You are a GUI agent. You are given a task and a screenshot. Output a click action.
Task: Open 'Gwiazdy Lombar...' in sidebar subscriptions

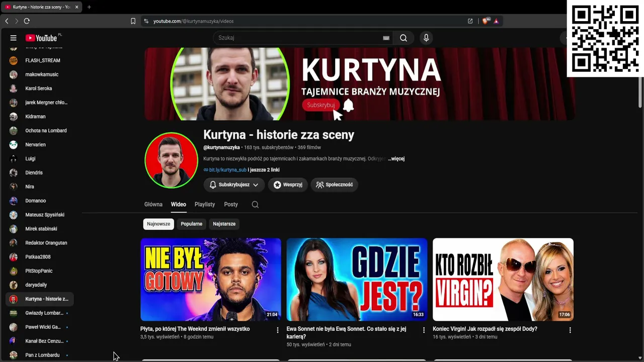(40, 313)
